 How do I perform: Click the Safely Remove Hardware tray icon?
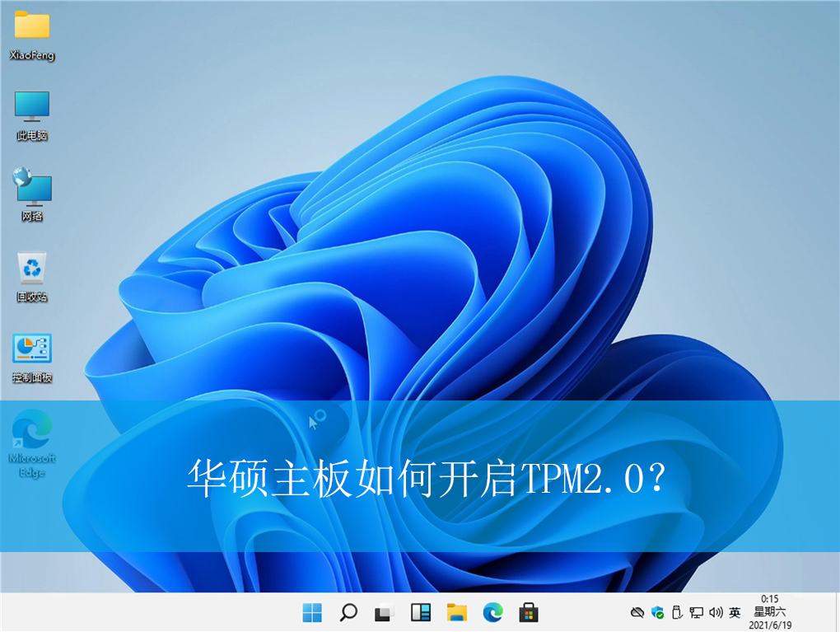(677, 613)
